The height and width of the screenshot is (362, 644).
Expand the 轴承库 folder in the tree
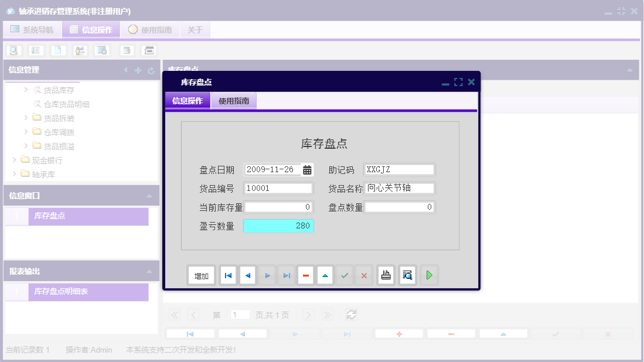click(14, 172)
